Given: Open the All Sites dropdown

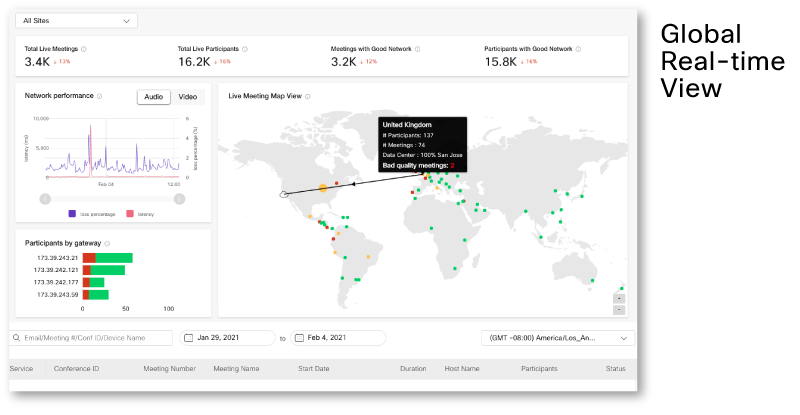Looking at the screenshot, I should [77, 21].
